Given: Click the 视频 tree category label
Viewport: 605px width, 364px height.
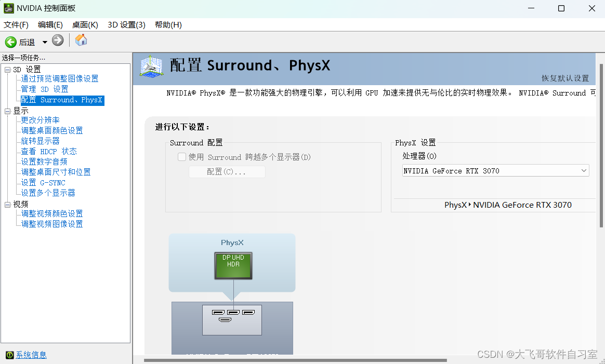Looking at the screenshot, I should pos(21,205).
